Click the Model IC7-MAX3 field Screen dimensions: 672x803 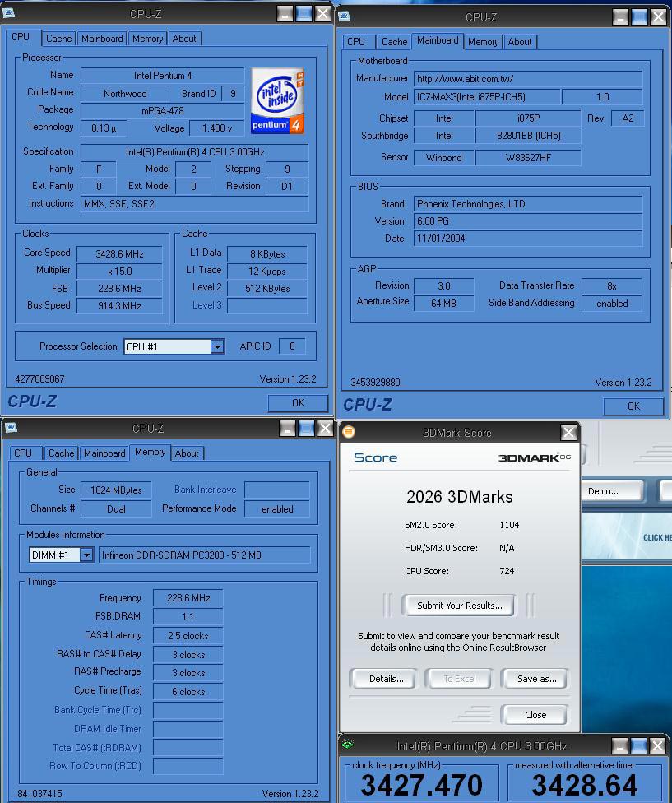click(x=486, y=97)
